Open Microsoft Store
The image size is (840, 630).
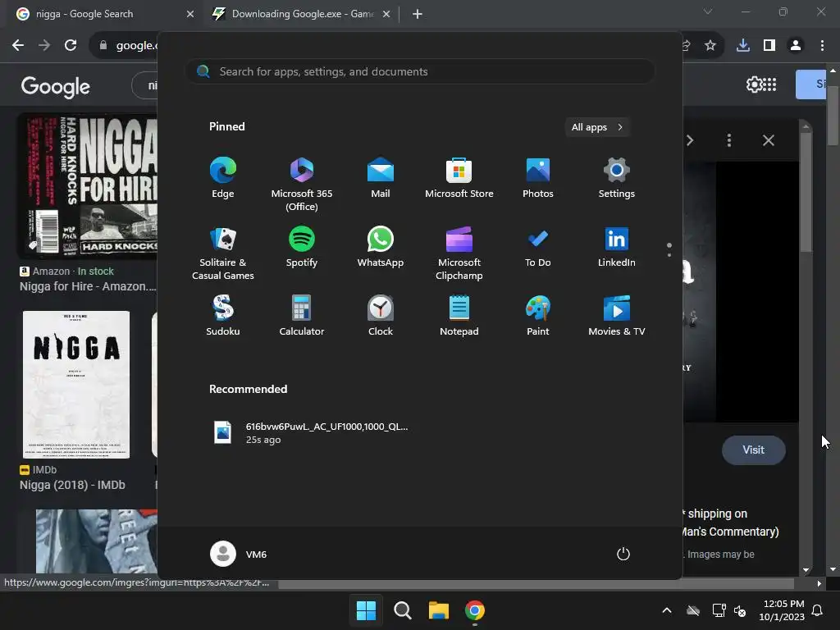(459, 178)
